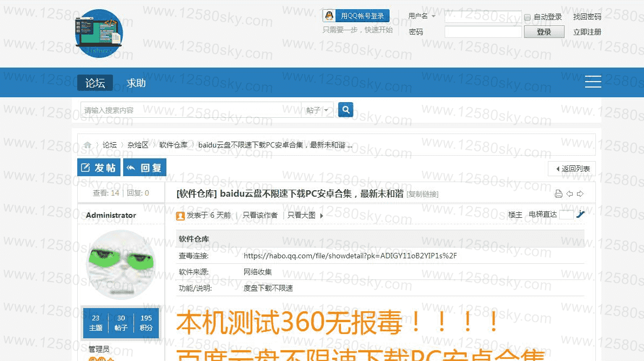Click the thread title in the breadcrumb
The image size is (644, 361).
click(275, 145)
